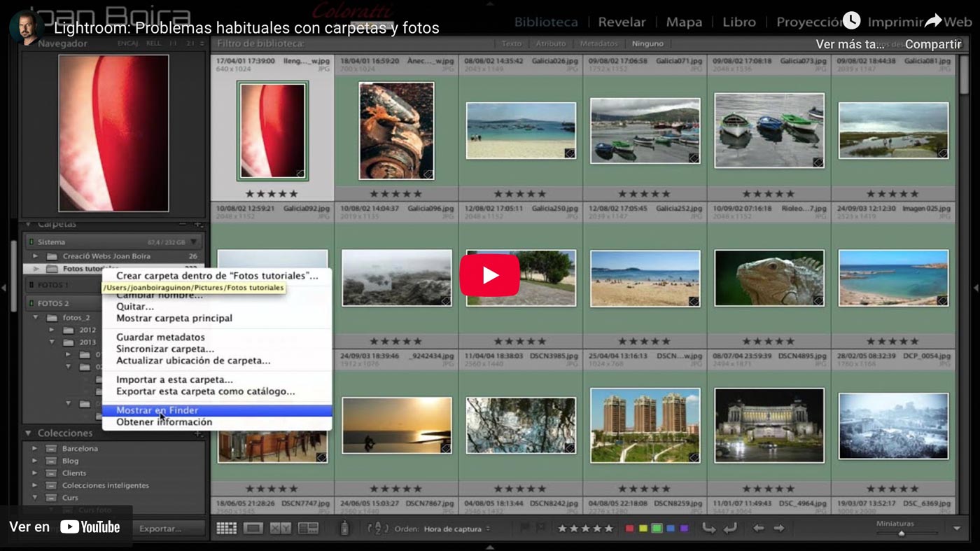The height and width of the screenshot is (551, 980).
Task: Go to next photo arrow
Action: point(778,529)
